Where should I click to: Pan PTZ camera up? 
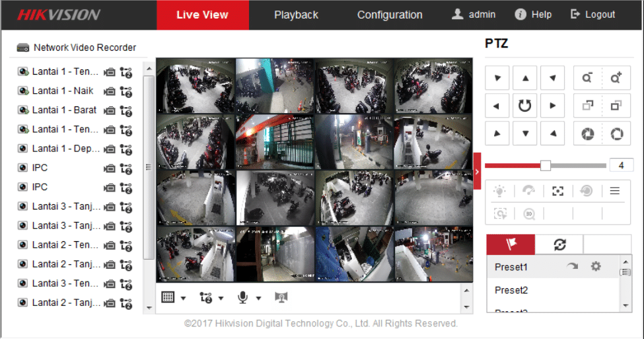[x=525, y=78]
